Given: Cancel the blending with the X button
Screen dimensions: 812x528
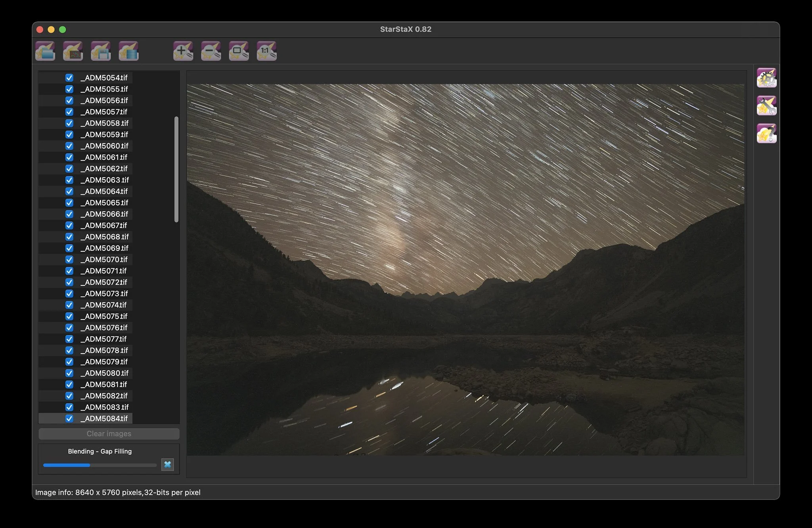Looking at the screenshot, I should coord(168,465).
